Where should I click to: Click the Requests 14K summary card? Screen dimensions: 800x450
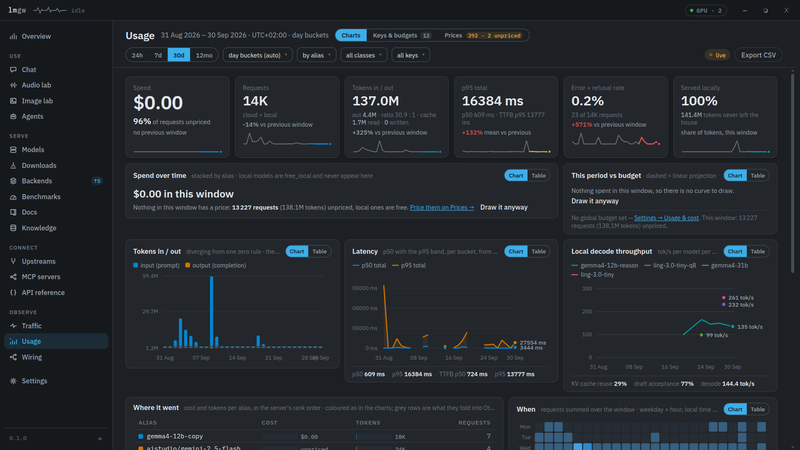pos(287,117)
